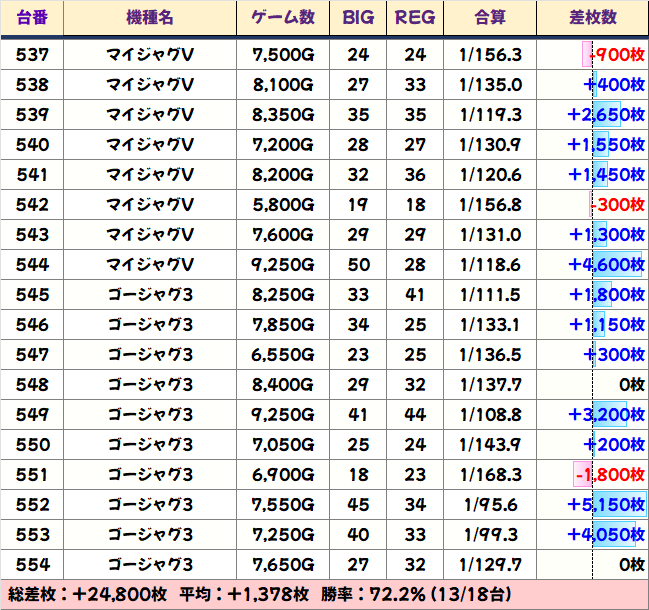This screenshot has width=649, height=610.
Task: Select machine number 543 cell
Action: pyautogui.click(x=32, y=235)
